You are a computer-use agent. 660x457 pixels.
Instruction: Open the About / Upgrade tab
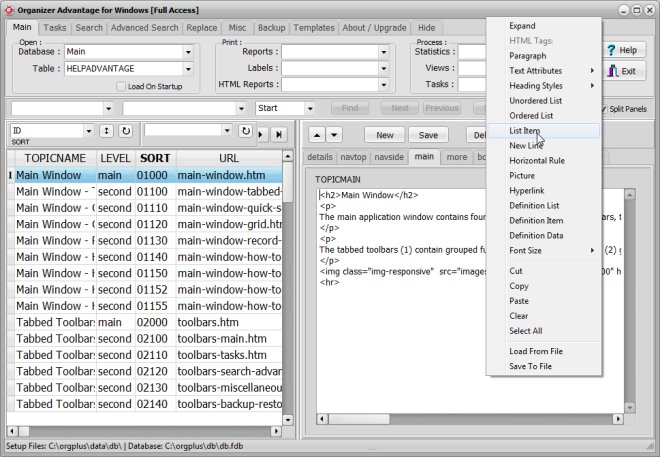(x=374, y=28)
